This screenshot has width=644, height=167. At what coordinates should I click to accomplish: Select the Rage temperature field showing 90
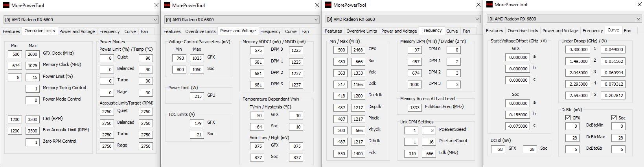click(146, 93)
